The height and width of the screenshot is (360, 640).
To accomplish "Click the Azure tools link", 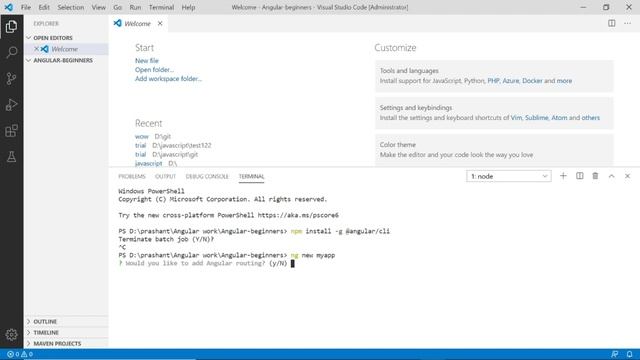I will (x=510, y=81).
